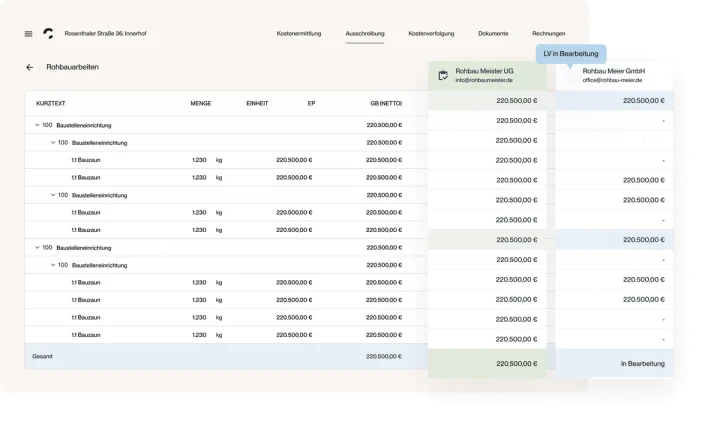The image size is (720, 434).
Task: Click the EINHEIT column header
Action: pos(257,103)
